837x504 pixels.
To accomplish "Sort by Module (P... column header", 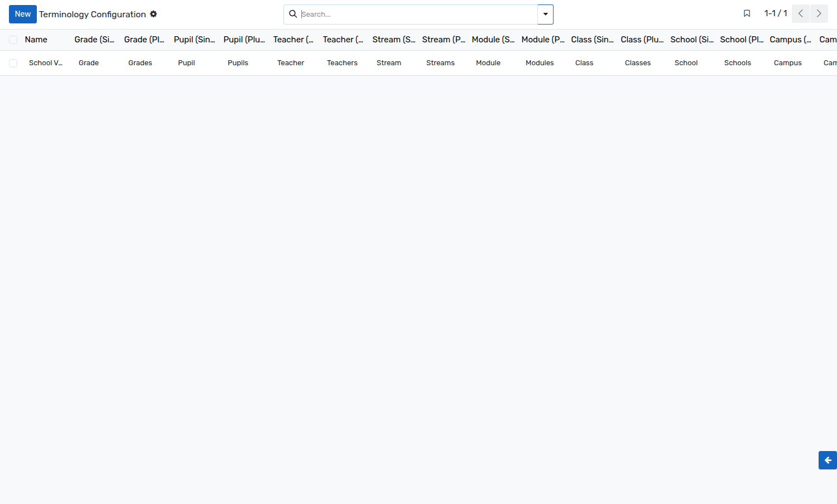I will click(x=543, y=40).
